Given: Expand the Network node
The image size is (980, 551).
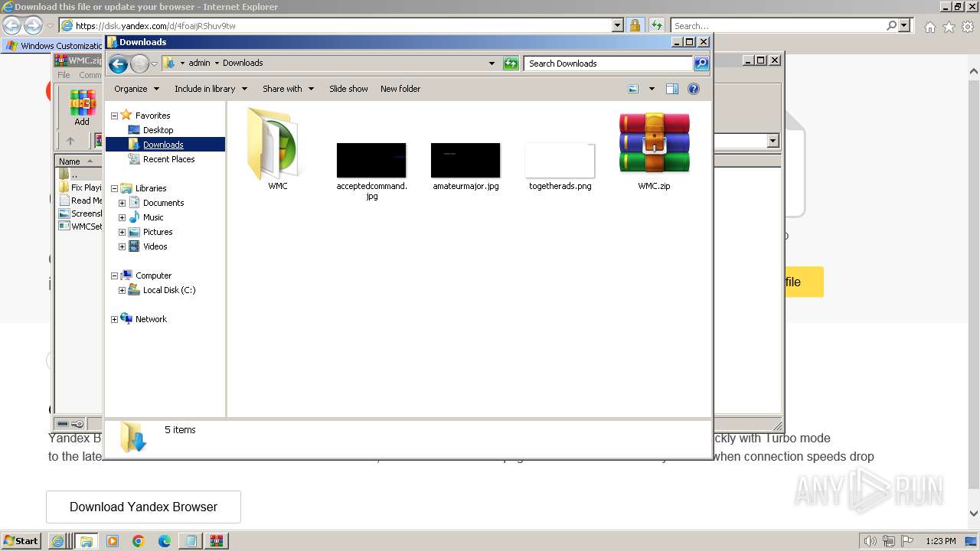Looking at the screenshot, I should click(115, 319).
